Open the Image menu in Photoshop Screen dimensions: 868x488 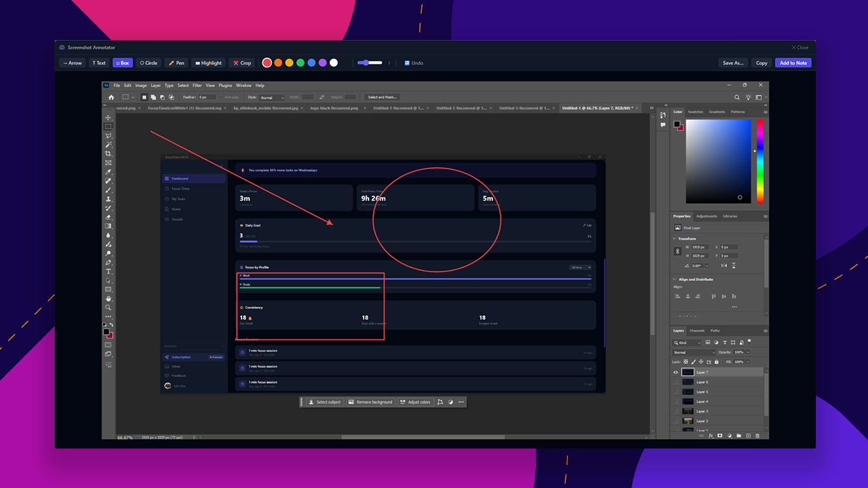pyautogui.click(x=141, y=85)
